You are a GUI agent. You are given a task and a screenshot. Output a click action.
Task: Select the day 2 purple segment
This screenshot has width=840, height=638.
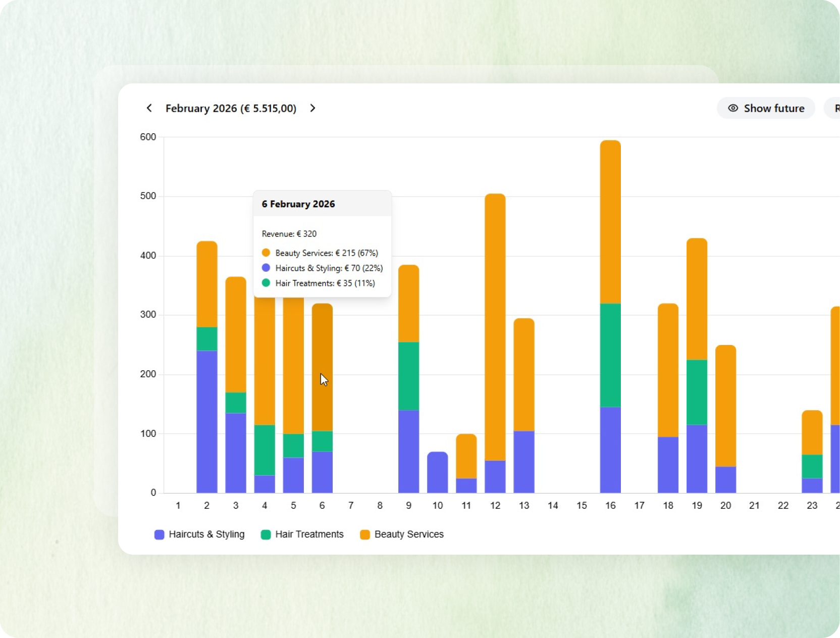206,422
